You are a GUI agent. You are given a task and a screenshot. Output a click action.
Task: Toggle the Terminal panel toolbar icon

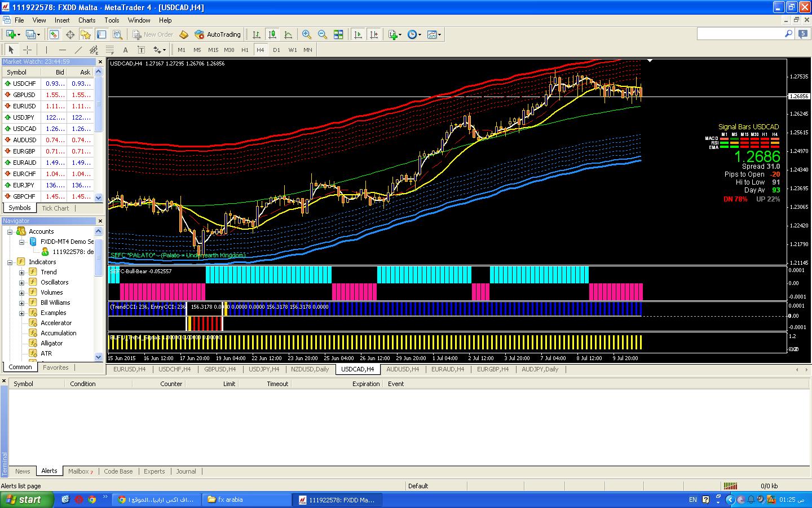(101, 34)
